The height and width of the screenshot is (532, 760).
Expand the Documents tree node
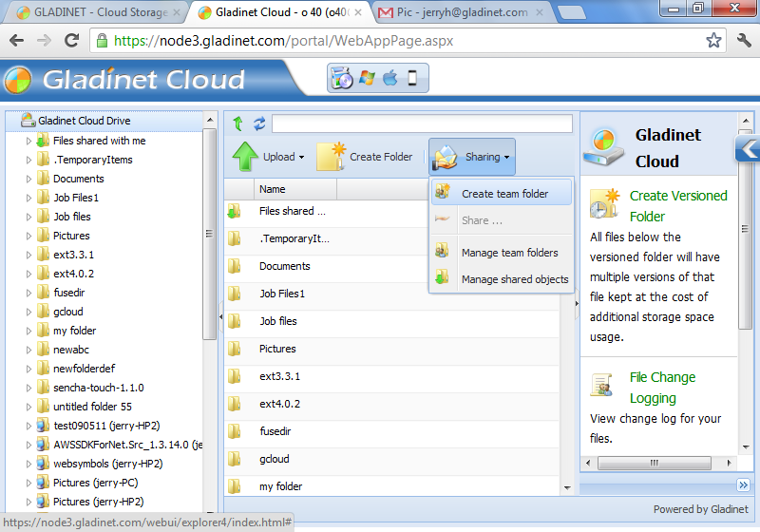pyautogui.click(x=28, y=179)
